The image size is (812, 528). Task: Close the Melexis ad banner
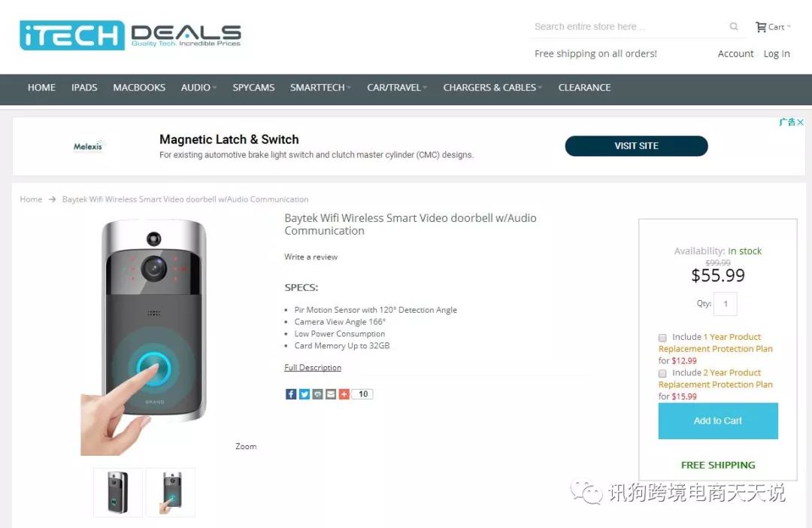pyautogui.click(x=800, y=123)
